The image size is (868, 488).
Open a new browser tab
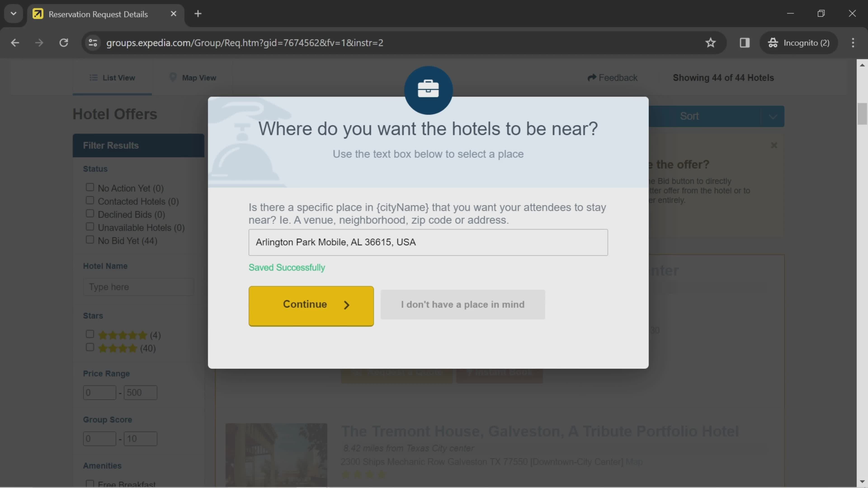click(x=198, y=14)
